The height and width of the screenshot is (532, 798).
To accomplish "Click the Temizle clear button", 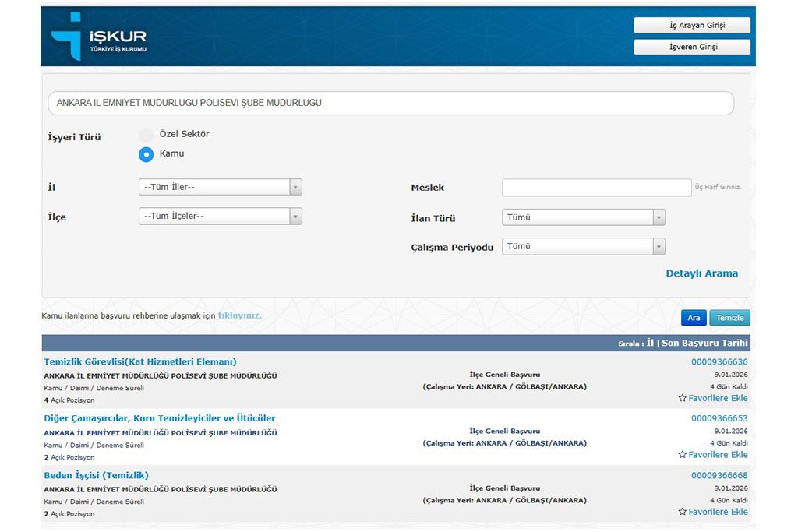I will point(729,318).
